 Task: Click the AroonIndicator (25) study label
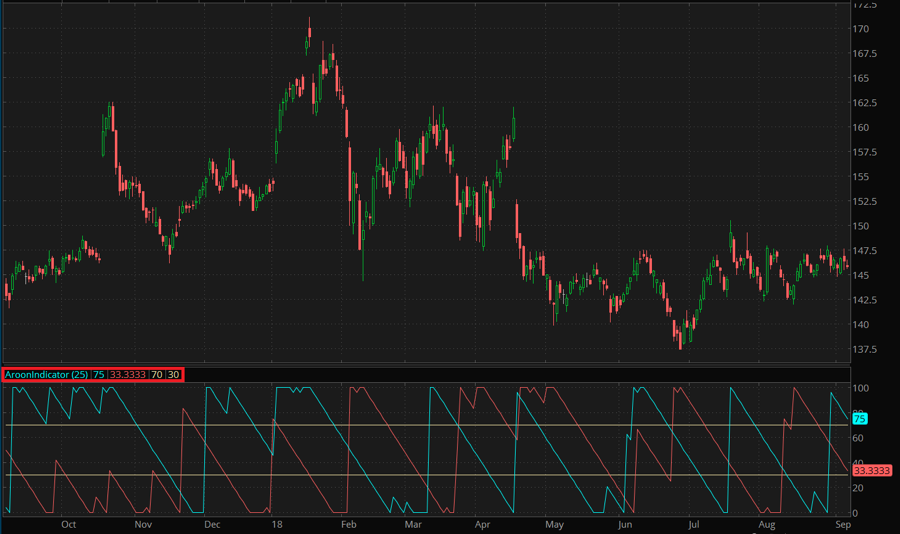(x=46, y=374)
